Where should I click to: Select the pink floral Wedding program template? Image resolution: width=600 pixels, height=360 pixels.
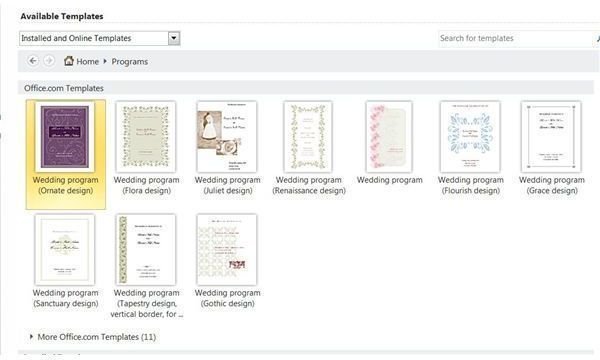[389, 143]
